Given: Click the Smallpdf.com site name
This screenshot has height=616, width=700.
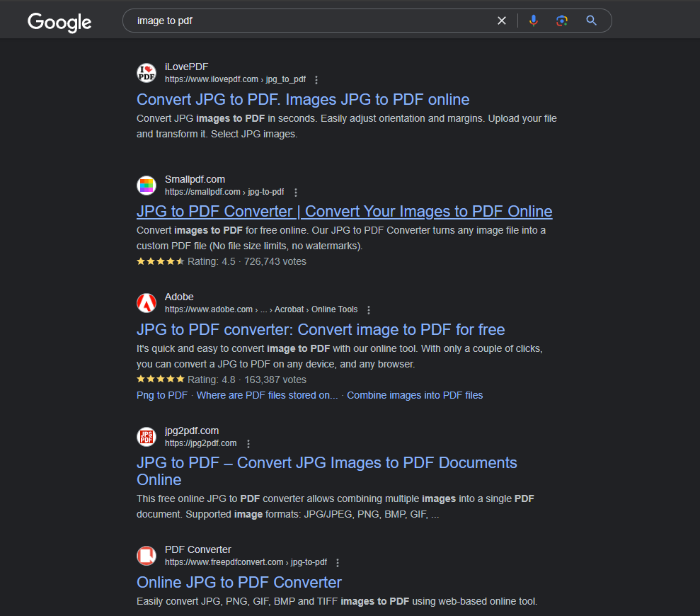Looking at the screenshot, I should (195, 179).
